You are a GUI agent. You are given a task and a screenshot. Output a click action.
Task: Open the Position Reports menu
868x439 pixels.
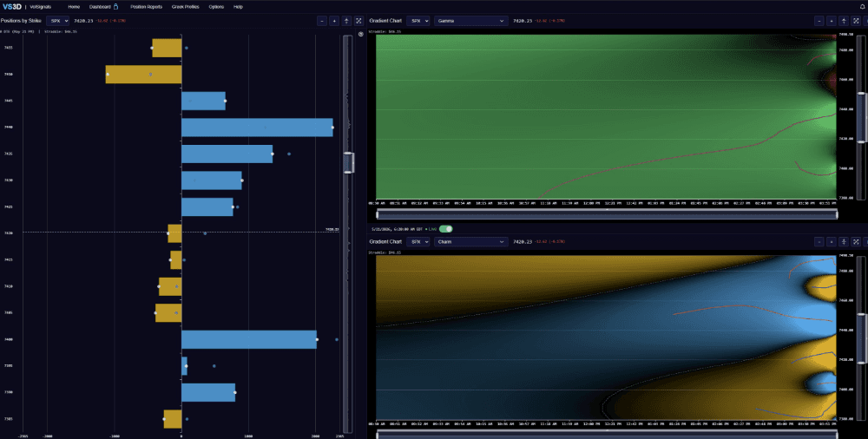tap(146, 7)
